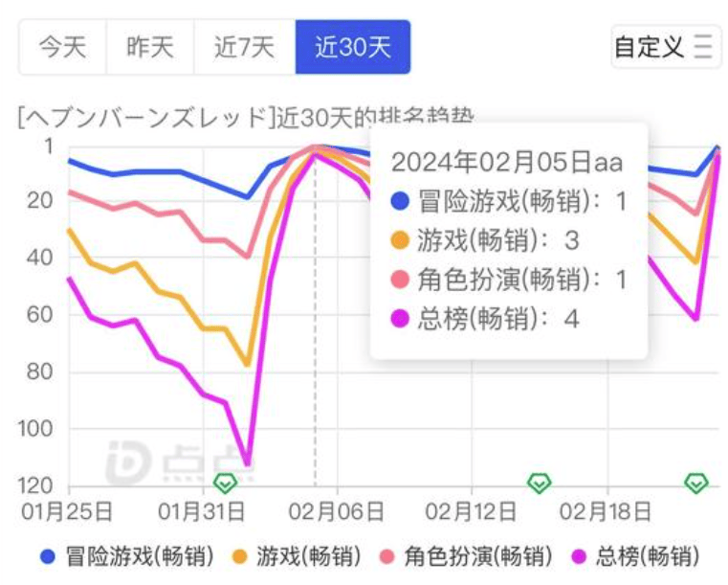Screen dimensions: 728x585
Task: Click the green diamond marker near 01月31日
Action: [x=225, y=483]
